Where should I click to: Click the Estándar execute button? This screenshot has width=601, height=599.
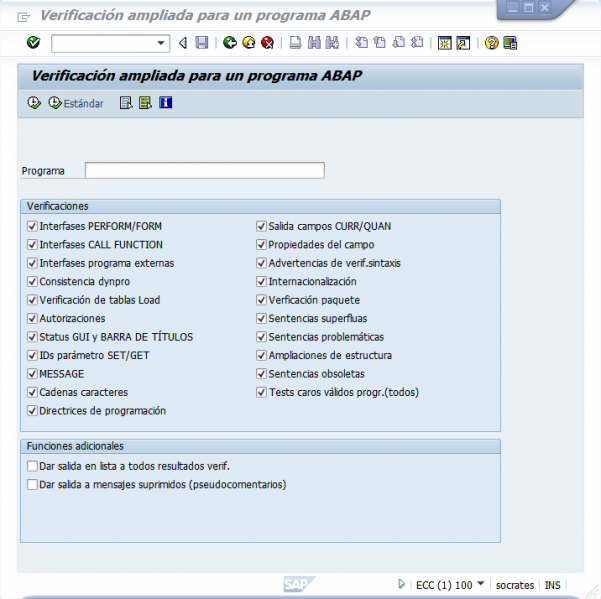(x=76, y=103)
